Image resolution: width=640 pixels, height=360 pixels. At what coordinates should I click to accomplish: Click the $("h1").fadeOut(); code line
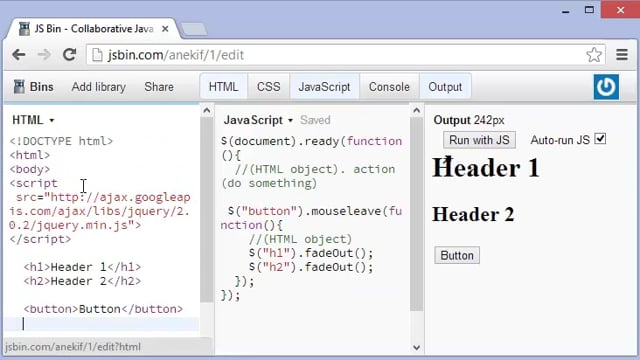(311, 253)
